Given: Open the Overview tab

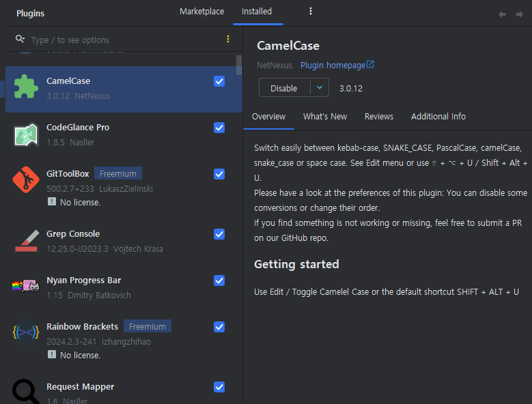Looking at the screenshot, I should coord(268,117).
